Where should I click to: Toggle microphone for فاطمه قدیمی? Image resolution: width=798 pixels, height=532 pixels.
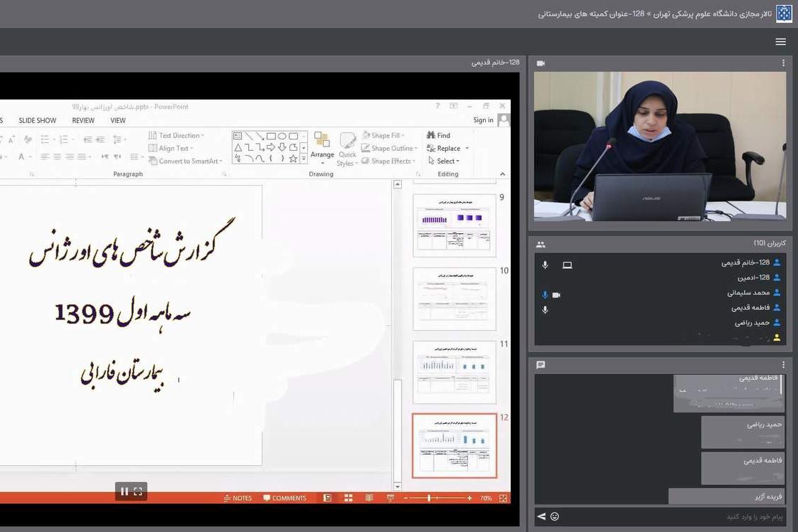point(546,309)
